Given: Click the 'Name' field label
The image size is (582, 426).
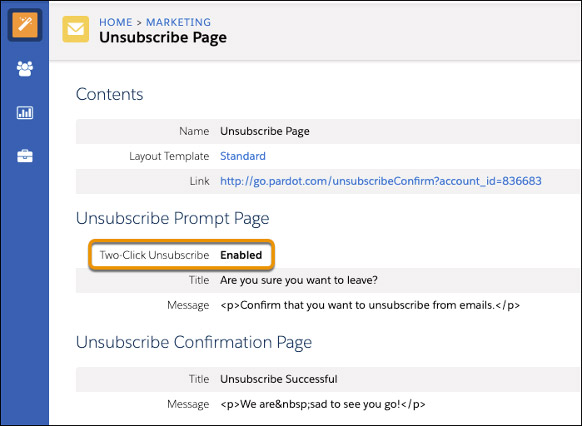Looking at the screenshot, I should tap(194, 131).
